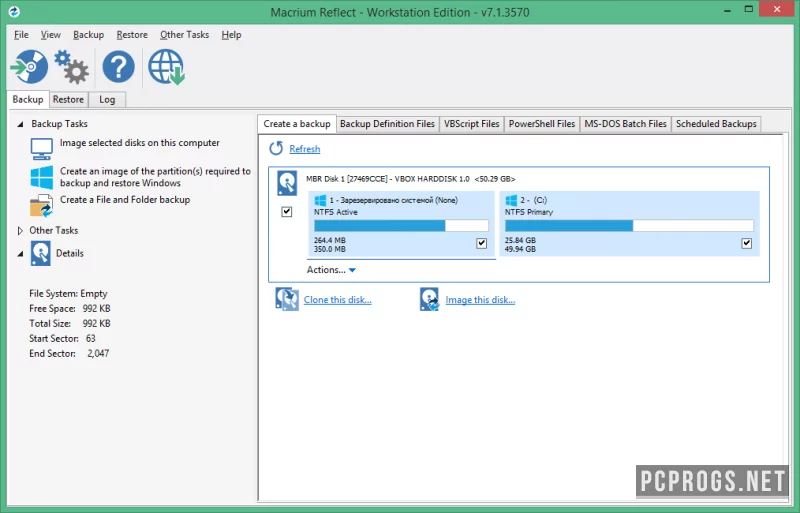
Task: Open the File menu
Action: click(21, 35)
